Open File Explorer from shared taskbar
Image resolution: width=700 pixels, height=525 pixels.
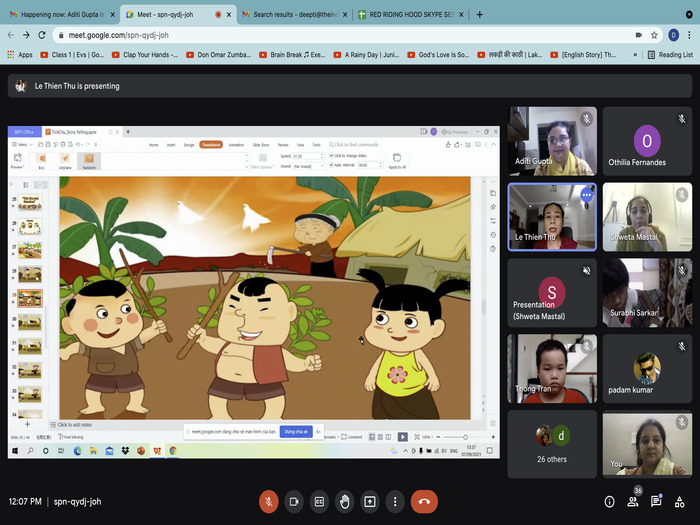tap(93, 451)
